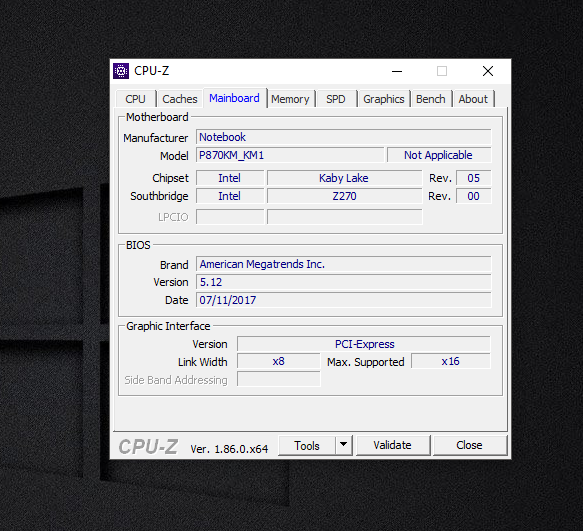Go to the Memory tab
The width and height of the screenshot is (583, 531).
(290, 99)
